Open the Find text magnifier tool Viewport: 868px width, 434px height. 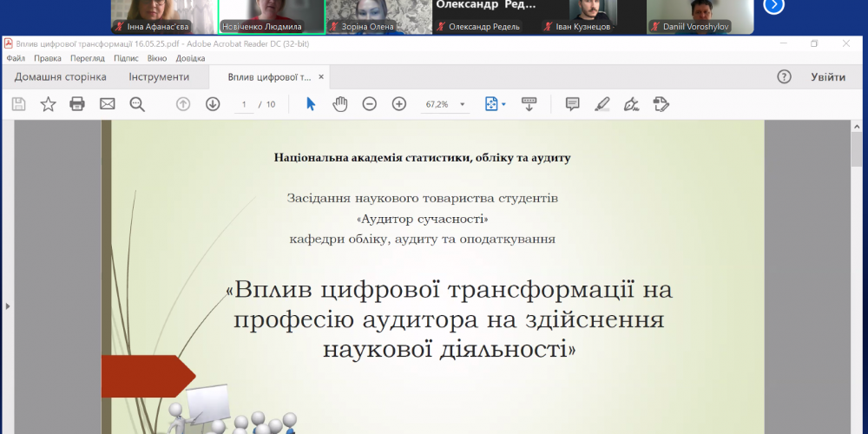[137, 104]
